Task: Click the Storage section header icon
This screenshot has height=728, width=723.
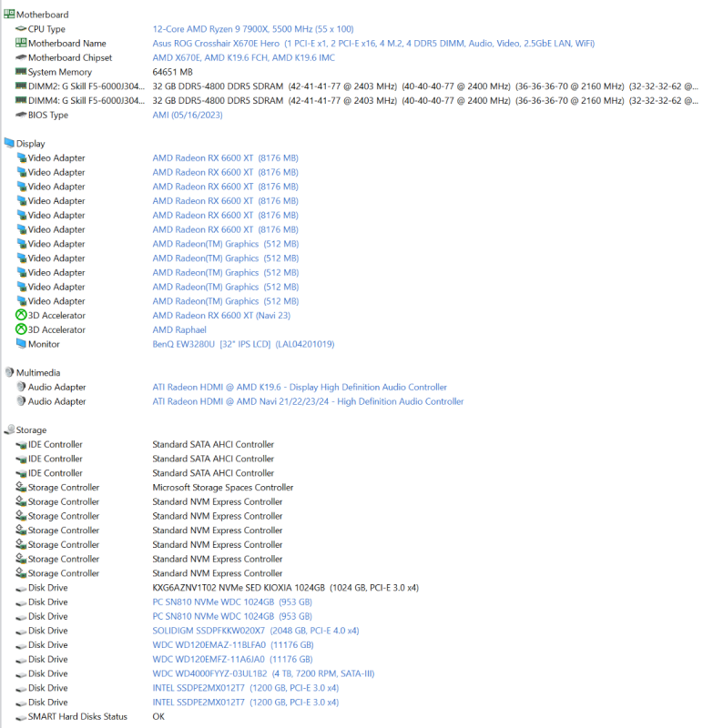Action: tap(9, 430)
